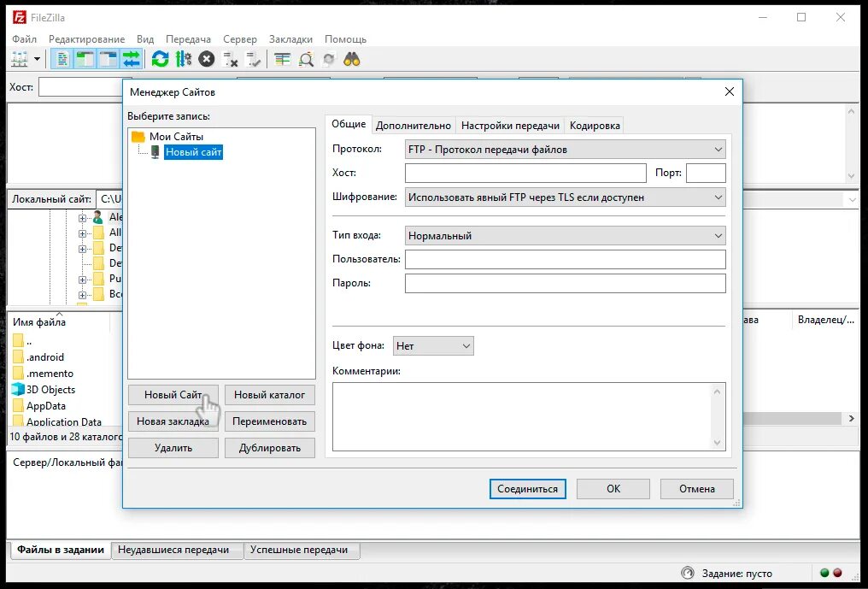The height and width of the screenshot is (589, 868).
Task: Expand the tree node next to All
Action: [83, 233]
